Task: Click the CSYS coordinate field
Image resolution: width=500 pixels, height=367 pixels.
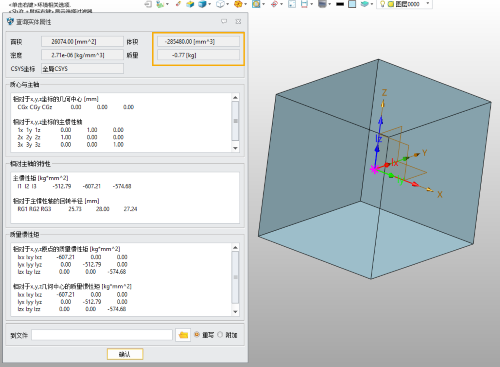Action: click(x=82, y=69)
